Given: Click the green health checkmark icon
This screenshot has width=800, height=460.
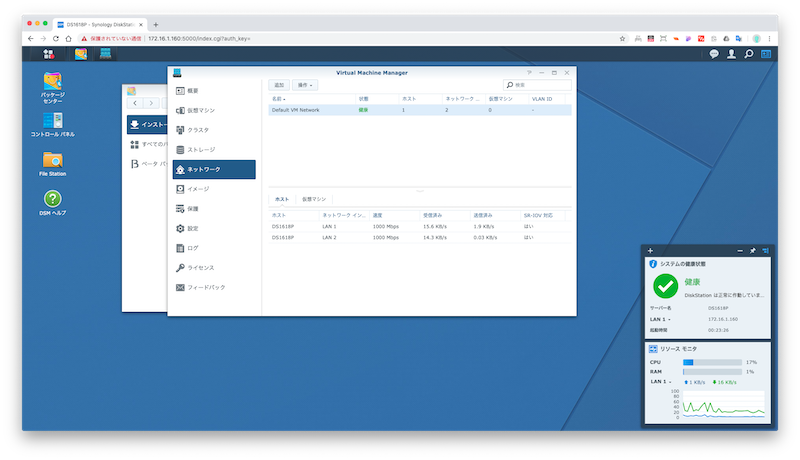Looking at the screenshot, I should click(665, 286).
